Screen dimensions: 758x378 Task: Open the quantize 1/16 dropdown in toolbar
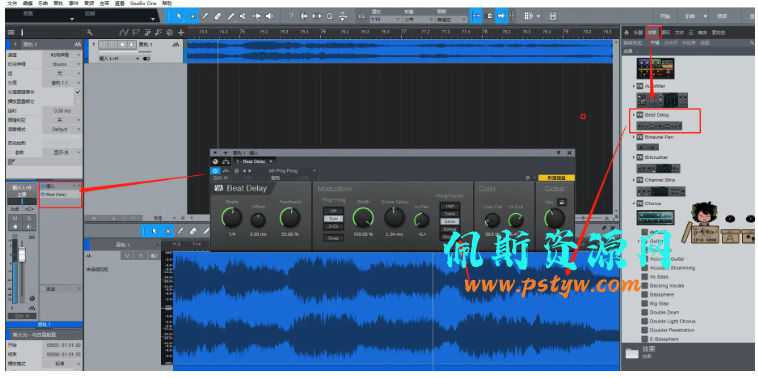click(x=385, y=20)
